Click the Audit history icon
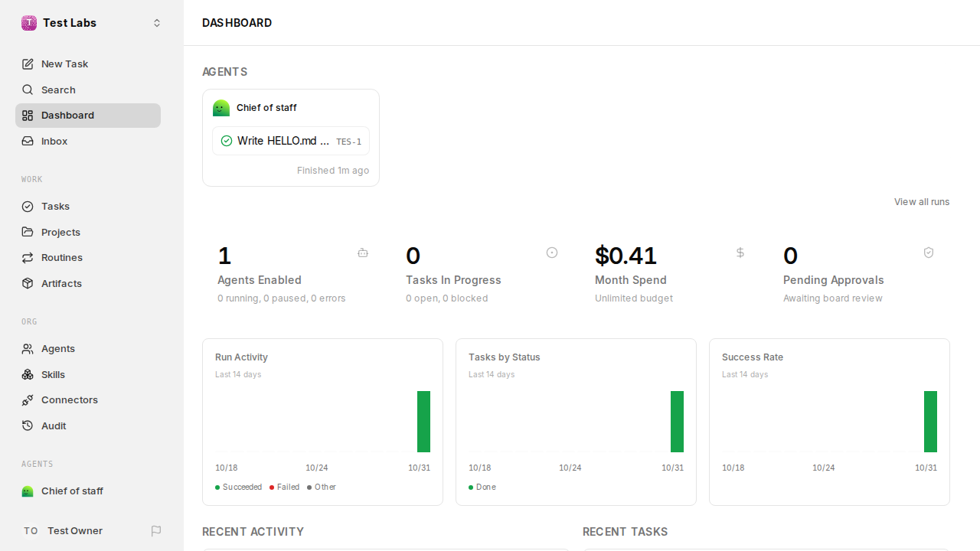 28,425
